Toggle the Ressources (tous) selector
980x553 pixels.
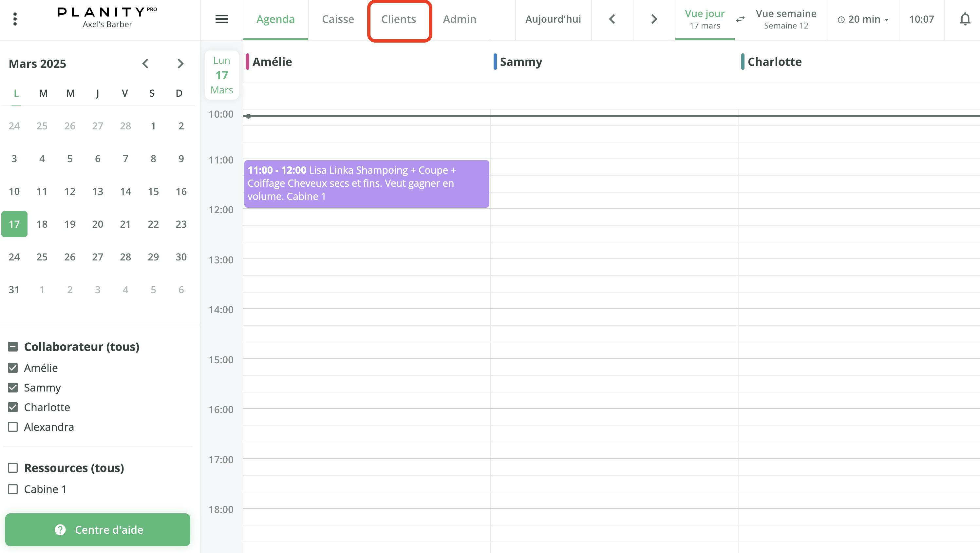[x=12, y=468]
